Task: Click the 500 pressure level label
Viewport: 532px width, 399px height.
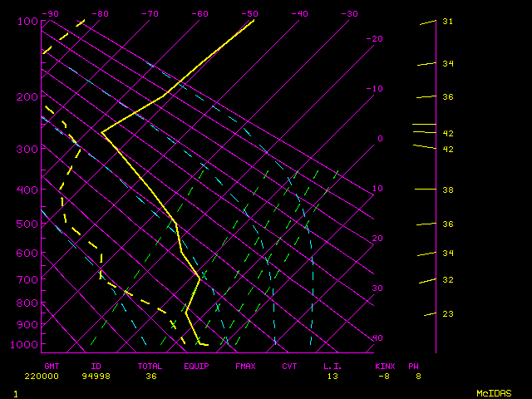Action: pyautogui.click(x=27, y=224)
